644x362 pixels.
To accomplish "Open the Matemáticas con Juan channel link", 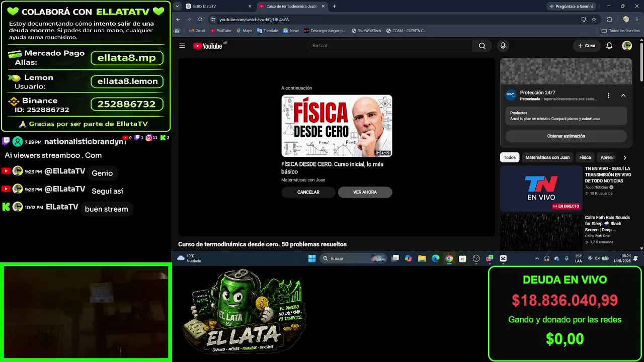I will pyautogui.click(x=303, y=180).
